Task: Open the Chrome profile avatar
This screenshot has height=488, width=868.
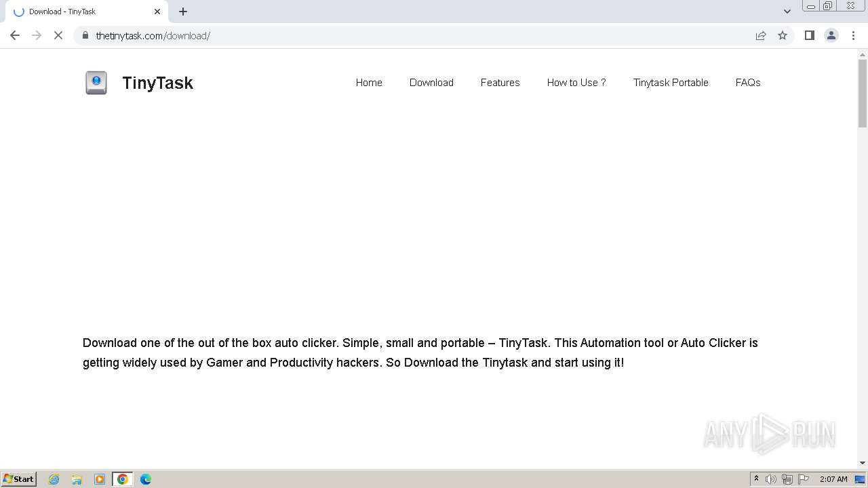Action: [831, 35]
